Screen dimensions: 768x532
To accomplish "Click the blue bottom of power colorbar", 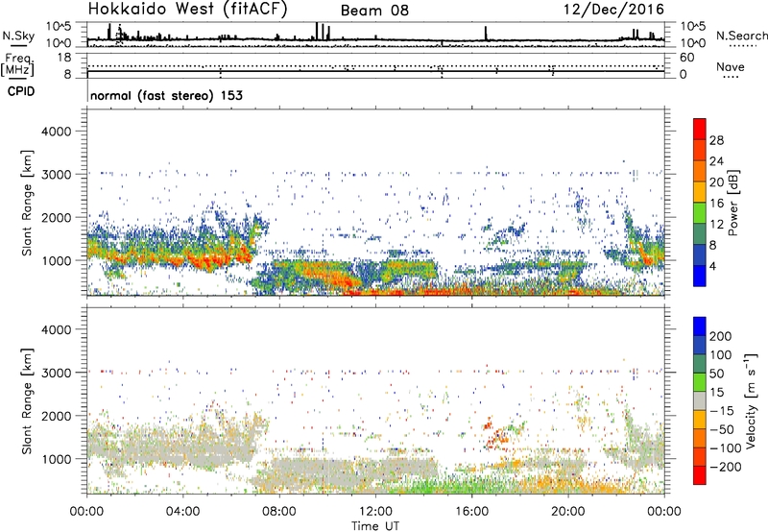I will (x=700, y=276).
